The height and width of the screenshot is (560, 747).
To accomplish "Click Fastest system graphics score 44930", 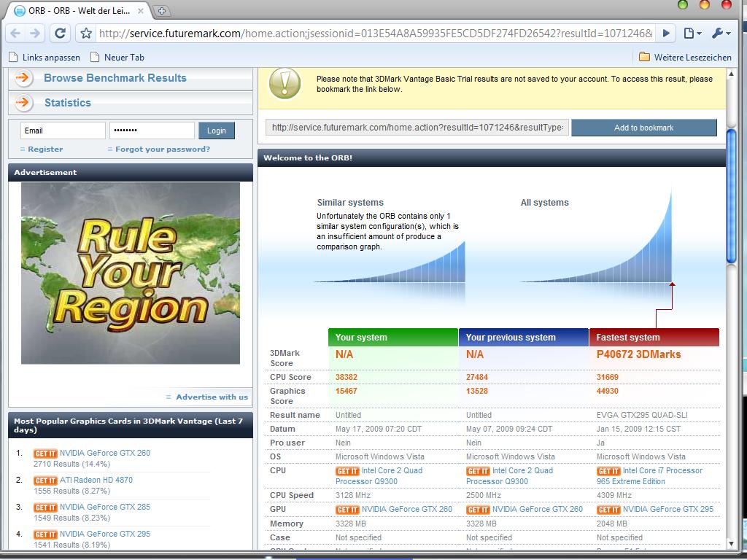I will coord(608,391).
